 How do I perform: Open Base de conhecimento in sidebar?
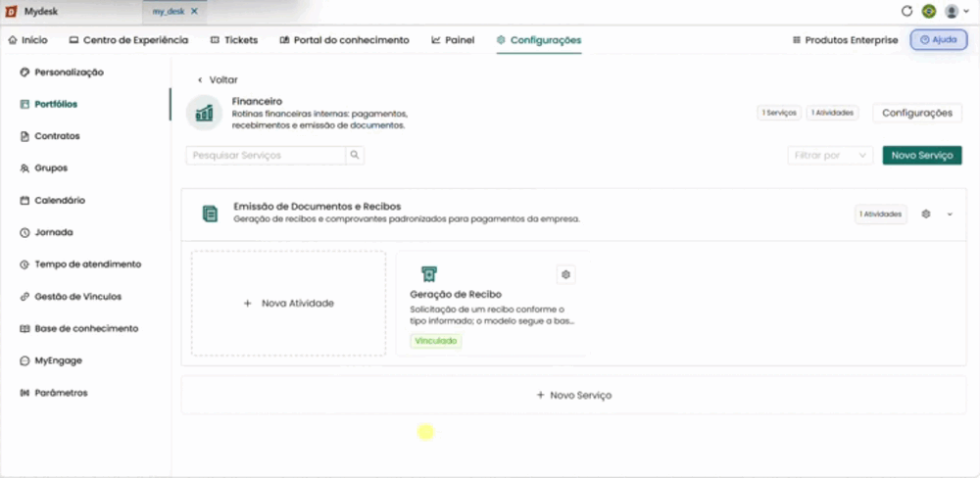tap(79, 329)
